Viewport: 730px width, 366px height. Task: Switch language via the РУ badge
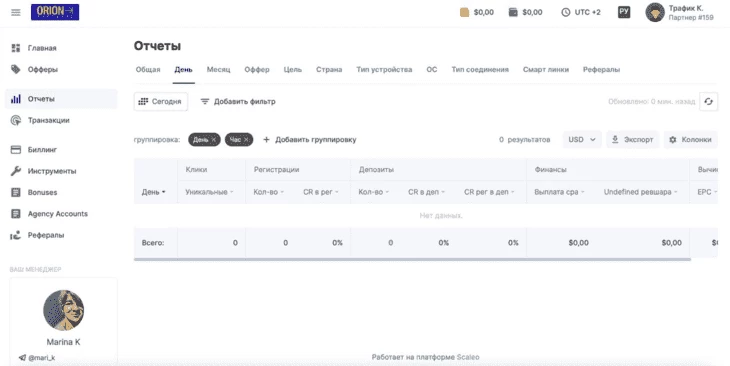624,12
